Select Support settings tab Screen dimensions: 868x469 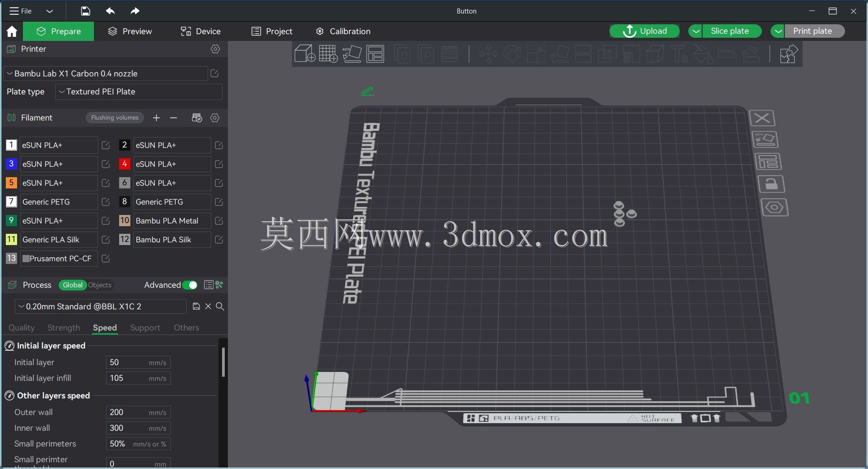click(145, 328)
